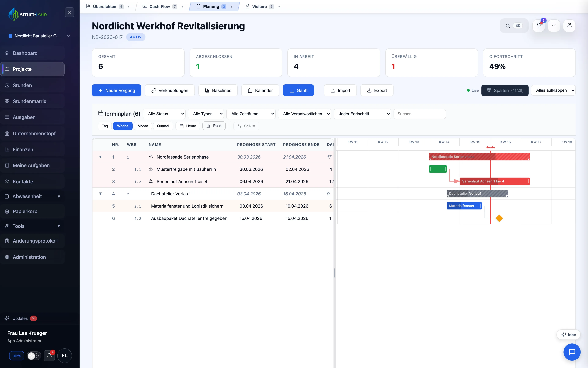Toggle Peak display

214,126
